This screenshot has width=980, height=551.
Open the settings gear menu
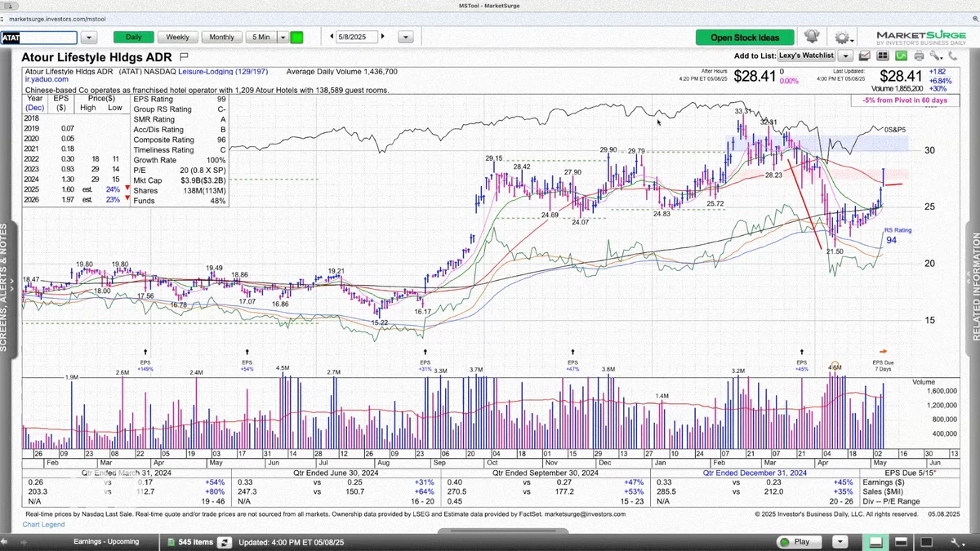tap(842, 37)
